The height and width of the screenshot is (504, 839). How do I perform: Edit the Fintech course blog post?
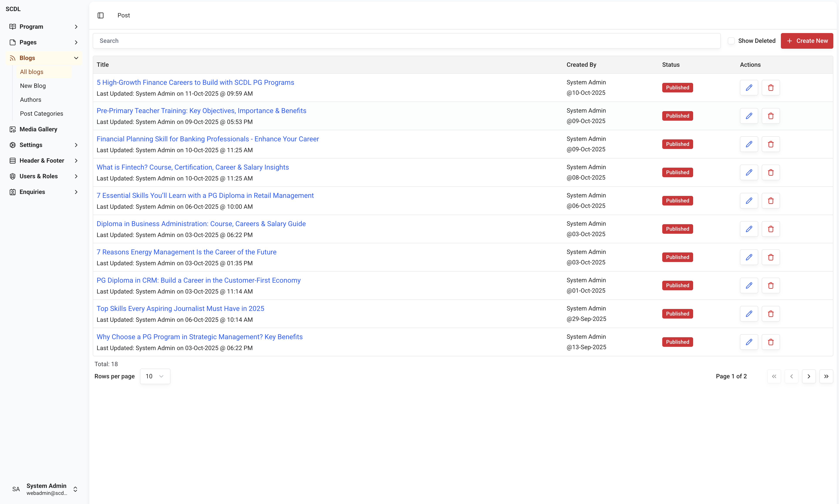[749, 172]
